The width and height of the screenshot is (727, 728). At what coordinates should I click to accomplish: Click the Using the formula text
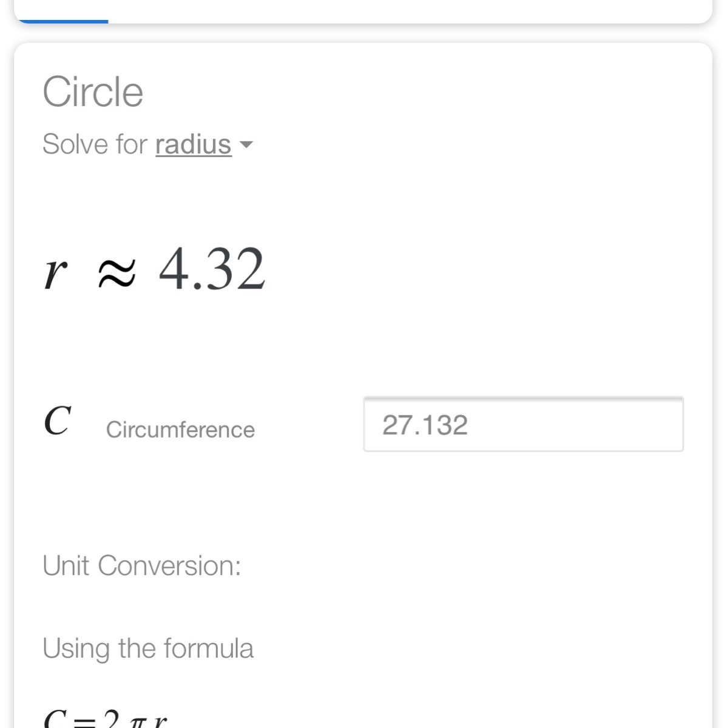[147, 648]
